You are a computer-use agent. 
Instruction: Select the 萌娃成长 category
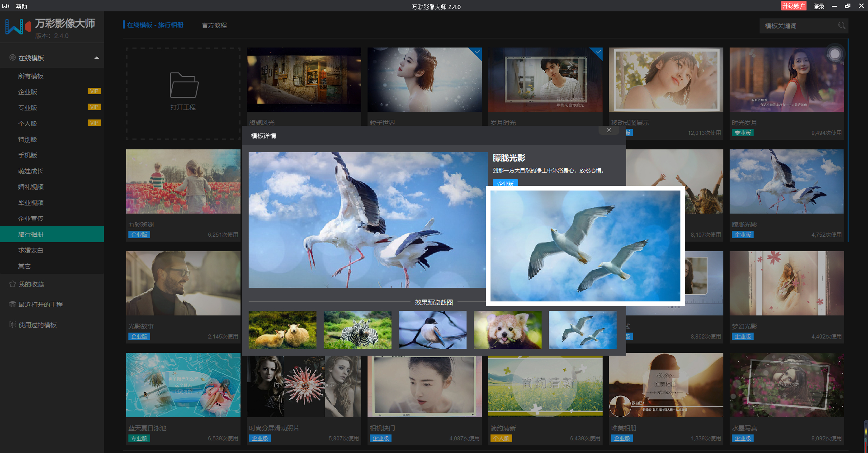tap(52, 171)
